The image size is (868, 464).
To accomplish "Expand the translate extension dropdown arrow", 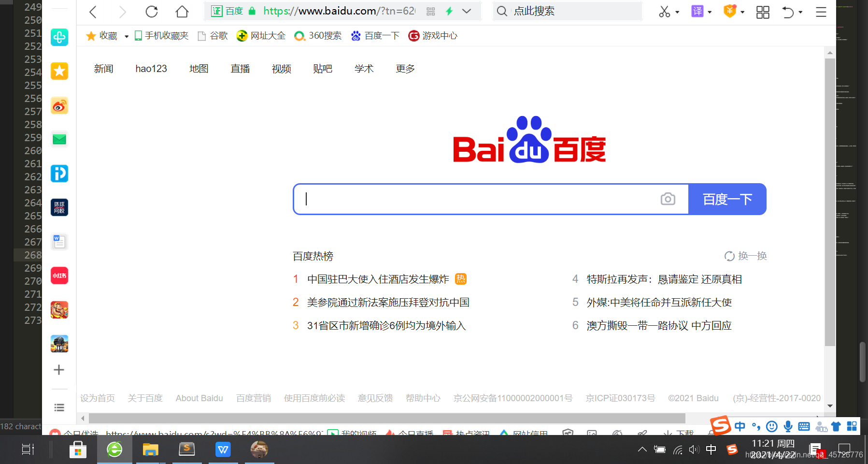I will click(x=710, y=12).
